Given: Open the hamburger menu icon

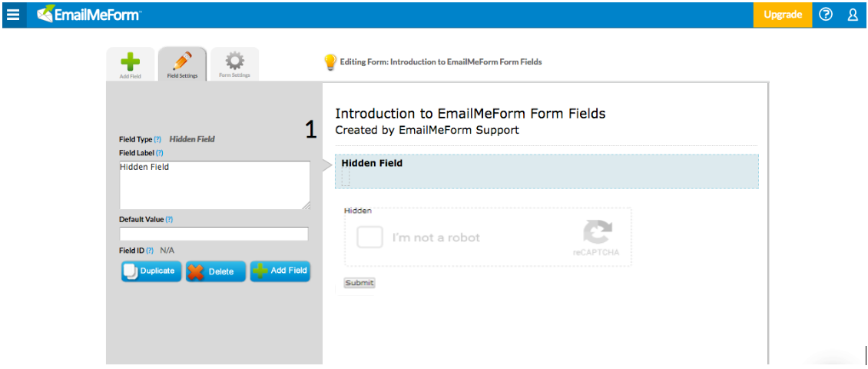Looking at the screenshot, I should click(x=13, y=15).
